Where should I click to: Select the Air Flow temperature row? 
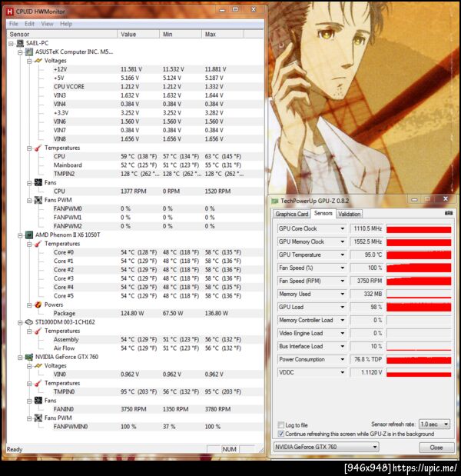tap(158, 348)
